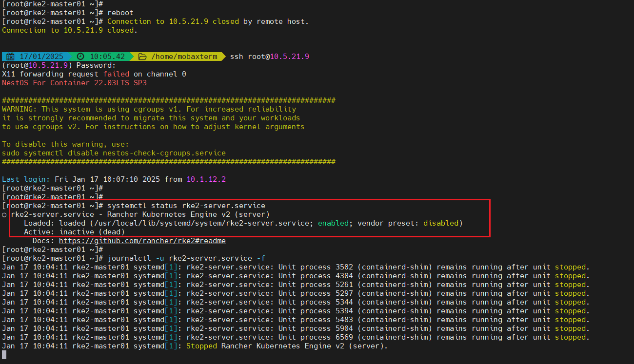
Task: Click the log line for process 5394
Action: pos(296,311)
